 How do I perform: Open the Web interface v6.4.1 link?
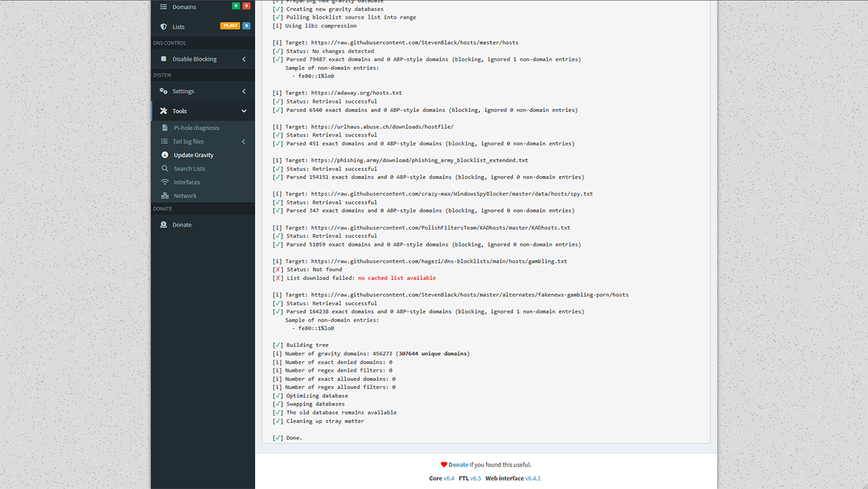532,478
